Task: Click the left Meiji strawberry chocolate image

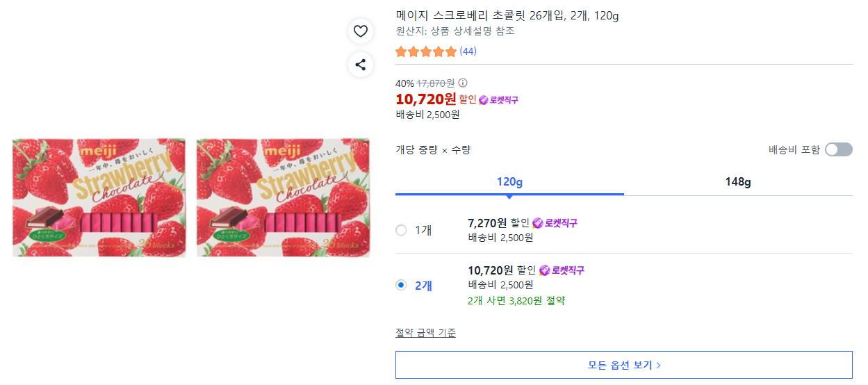Action: [x=99, y=197]
